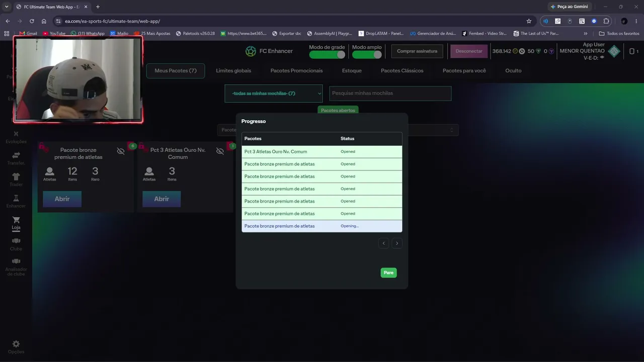Open the YouTube bookmark
This screenshot has width=644, height=362.
coord(54,34)
